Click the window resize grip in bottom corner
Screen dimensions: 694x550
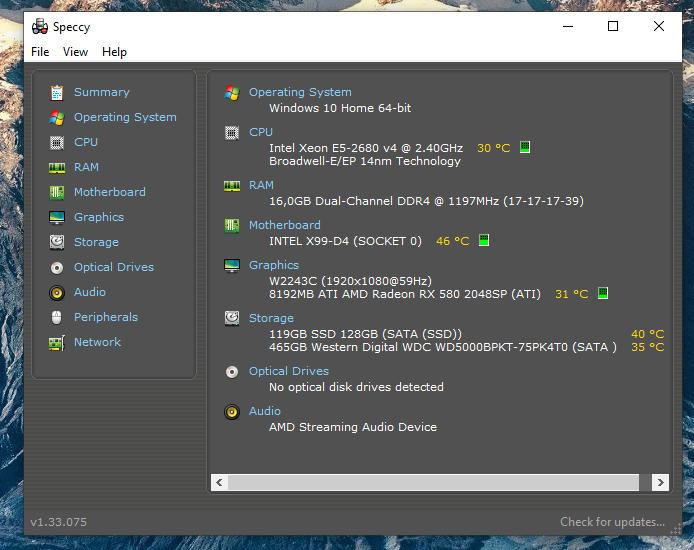click(x=675, y=529)
